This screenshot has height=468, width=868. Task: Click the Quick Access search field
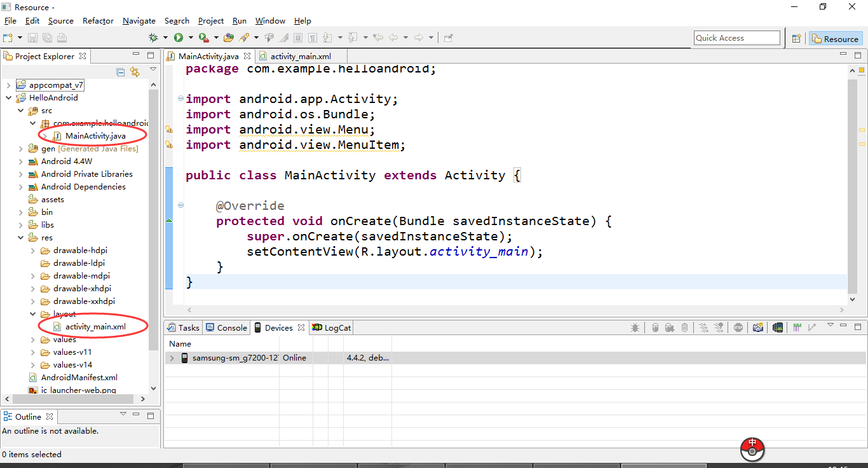pyautogui.click(x=737, y=38)
